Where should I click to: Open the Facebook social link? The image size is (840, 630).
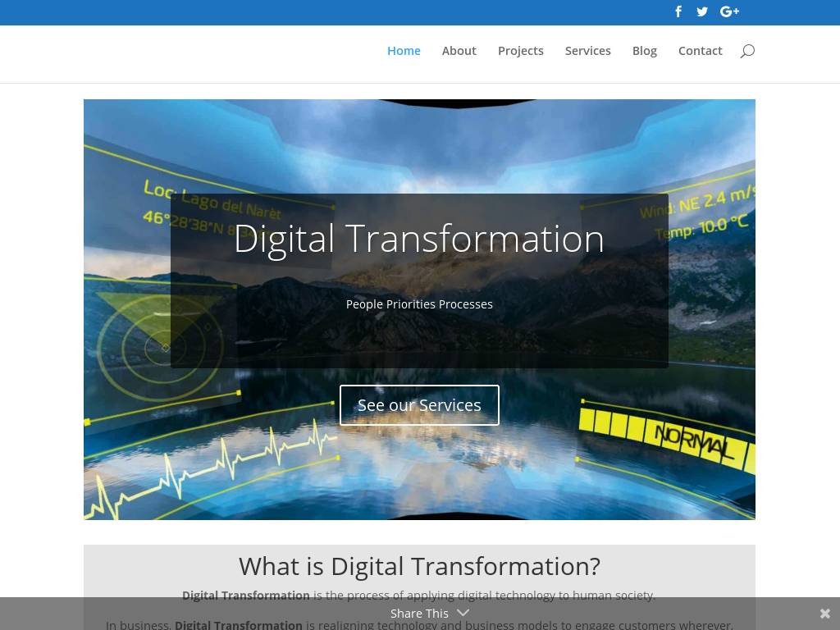click(x=678, y=11)
